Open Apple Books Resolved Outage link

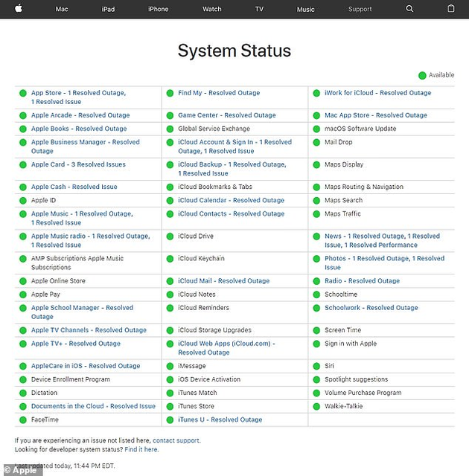(x=79, y=129)
